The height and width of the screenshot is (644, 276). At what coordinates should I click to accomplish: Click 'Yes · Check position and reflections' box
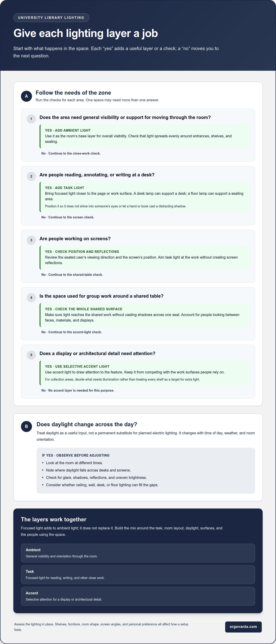(144, 257)
